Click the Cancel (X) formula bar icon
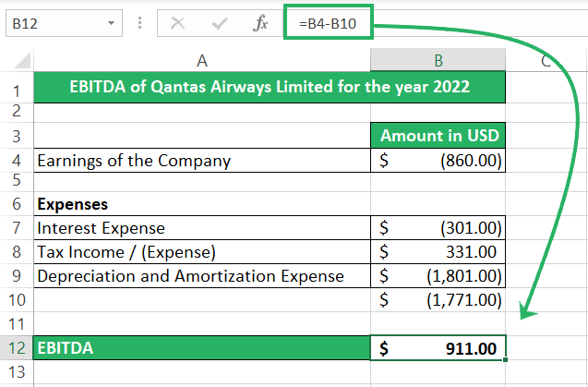The image size is (588, 387). [x=177, y=24]
